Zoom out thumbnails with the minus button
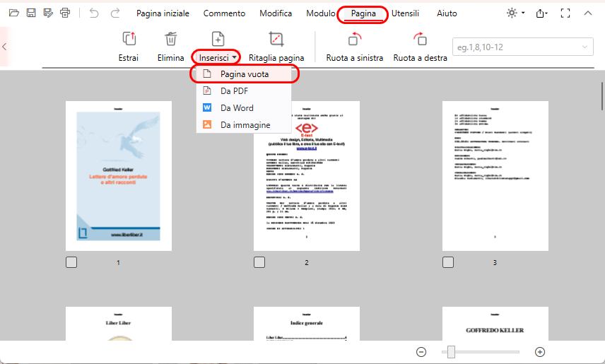Viewport: 605px width, 364px height. tap(421, 352)
